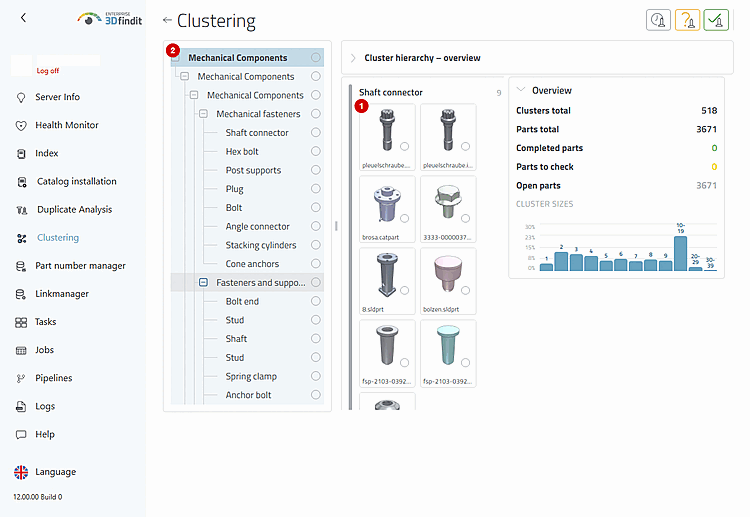This screenshot has height=517, width=750.
Task: Click the grey clock status button top right
Action: pos(658,20)
